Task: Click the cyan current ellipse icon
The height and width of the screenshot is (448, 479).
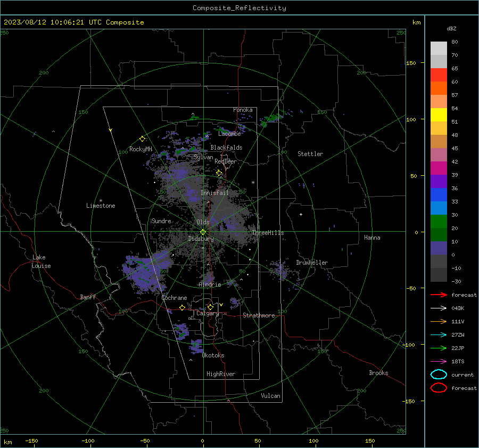Action: (439, 374)
